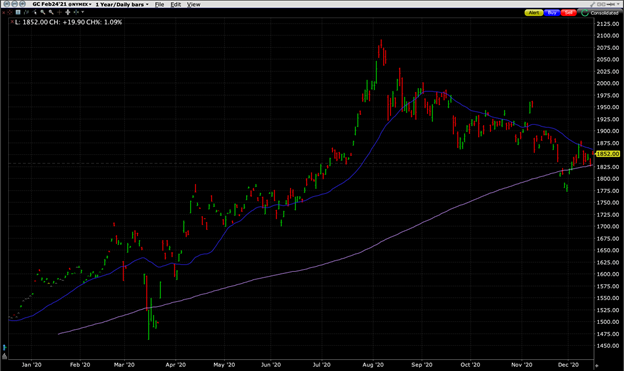Click the linked-chain window grouping icon
This screenshot has height=371, width=624.
click(602, 4)
